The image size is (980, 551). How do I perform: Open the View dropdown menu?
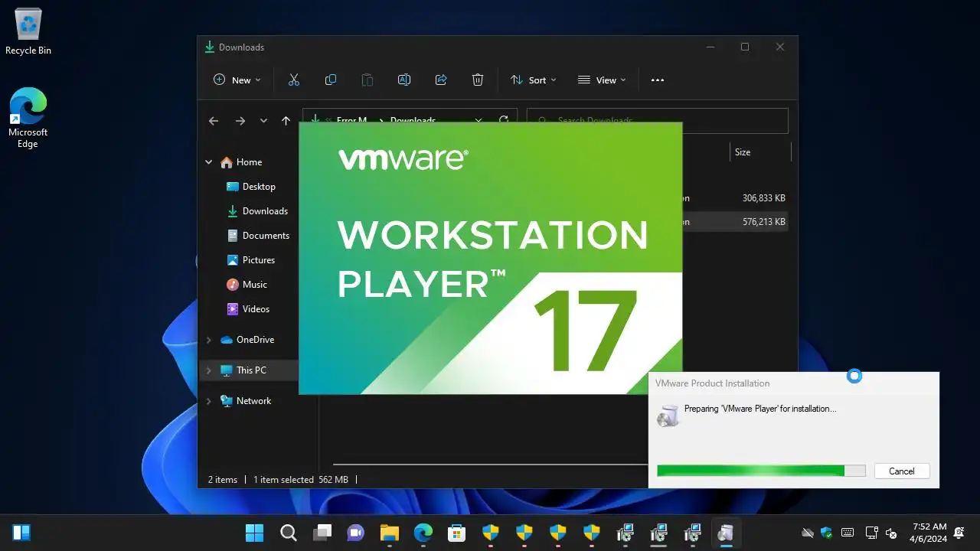coord(602,80)
